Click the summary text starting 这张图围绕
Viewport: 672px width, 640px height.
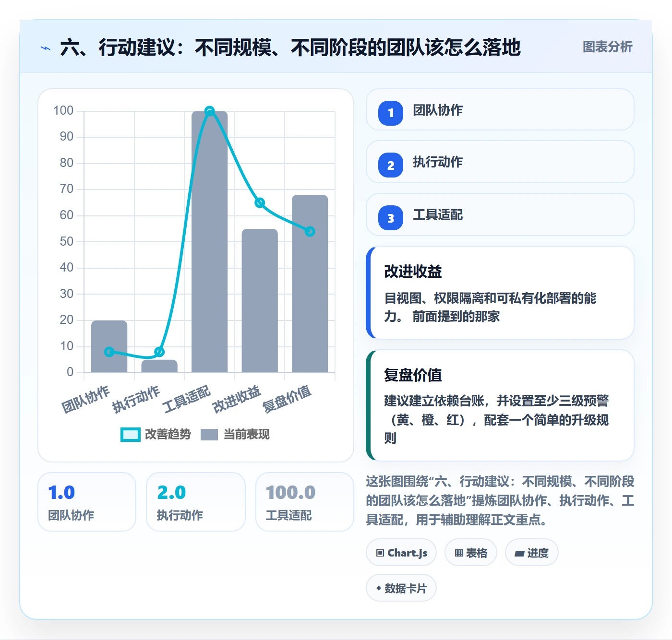point(500,500)
